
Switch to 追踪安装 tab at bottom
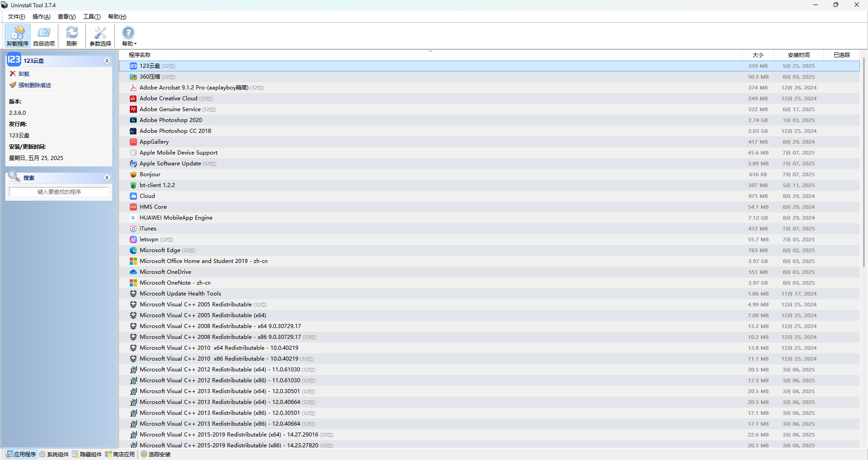pyautogui.click(x=156, y=454)
